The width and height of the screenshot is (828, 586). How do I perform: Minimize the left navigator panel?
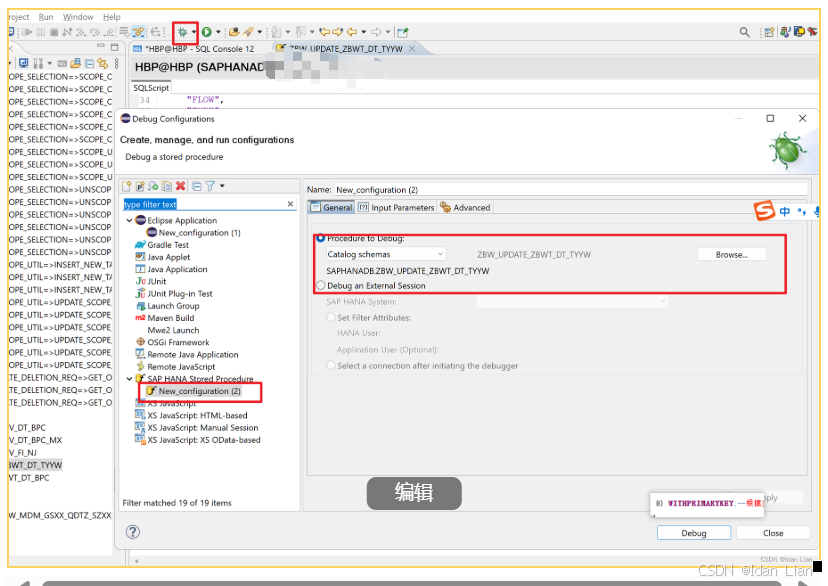click(x=101, y=46)
